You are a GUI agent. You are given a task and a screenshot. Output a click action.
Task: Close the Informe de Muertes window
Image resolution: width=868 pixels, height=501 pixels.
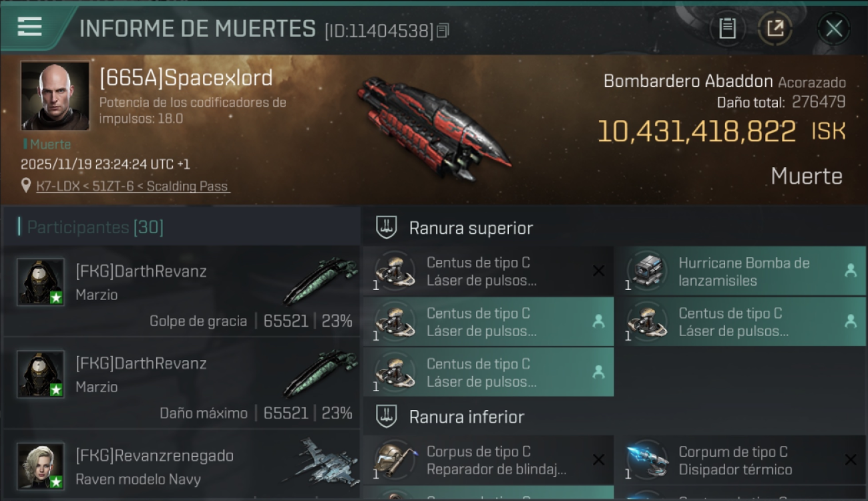(x=833, y=29)
